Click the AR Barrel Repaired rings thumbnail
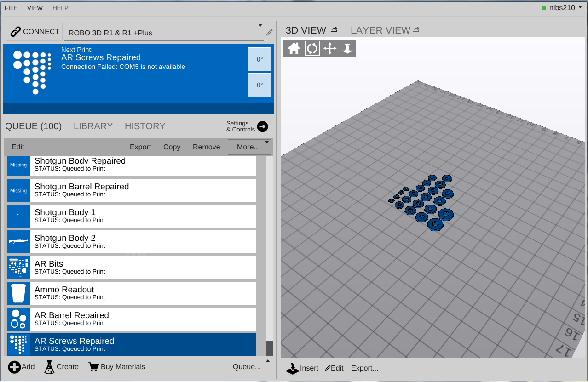 pyautogui.click(x=18, y=319)
